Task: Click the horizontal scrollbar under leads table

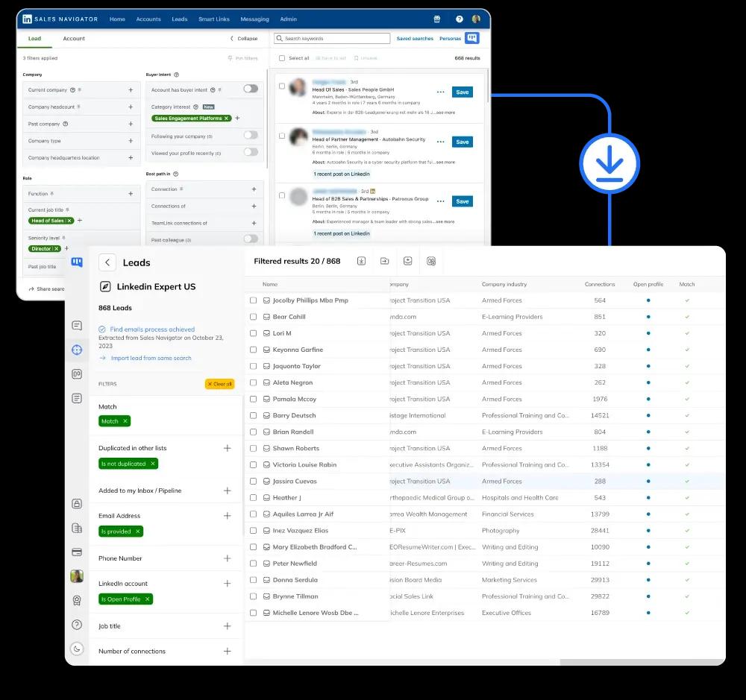Action: pyautogui.click(x=642, y=662)
